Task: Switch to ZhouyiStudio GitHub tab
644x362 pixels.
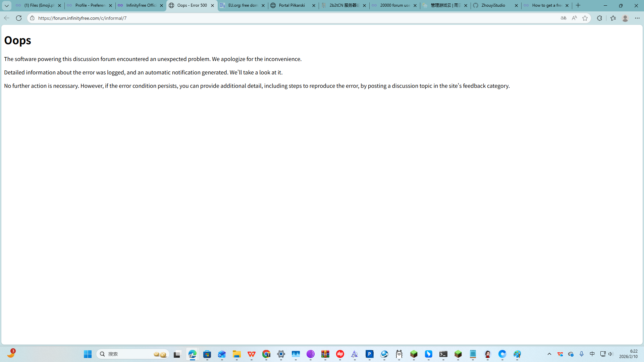Action: 493,5
